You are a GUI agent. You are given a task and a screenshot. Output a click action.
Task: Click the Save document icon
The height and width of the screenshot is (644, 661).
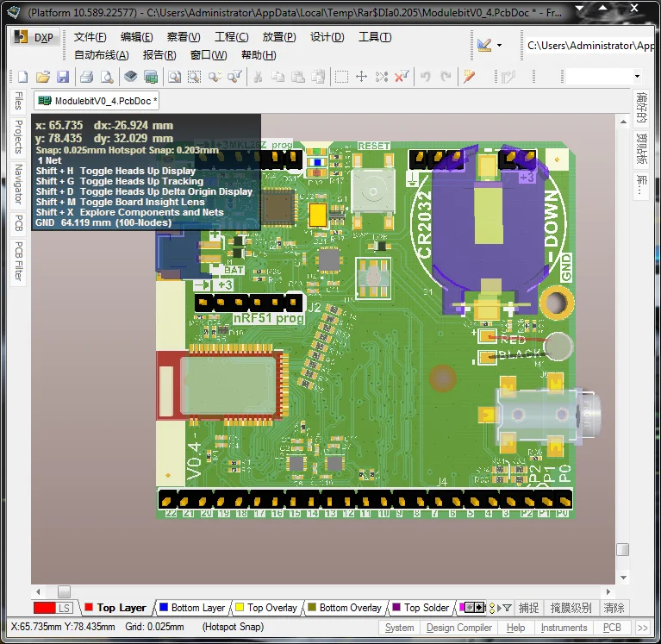(x=63, y=77)
